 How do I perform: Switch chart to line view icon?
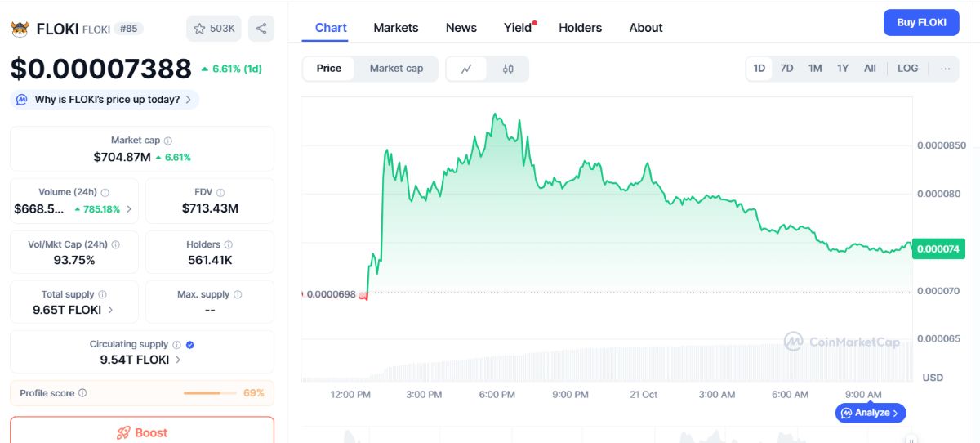click(467, 69)
